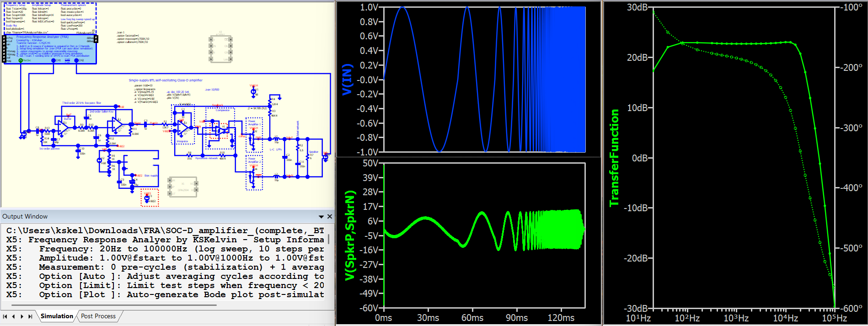
Task: Switch to the Post Process tab
Action: point(98,316)
